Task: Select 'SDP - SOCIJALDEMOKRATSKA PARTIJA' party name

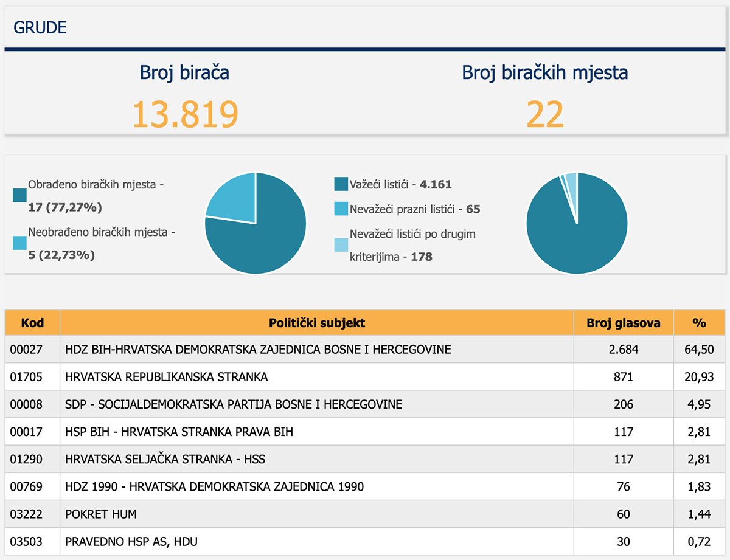Action: tap(234, 404)
